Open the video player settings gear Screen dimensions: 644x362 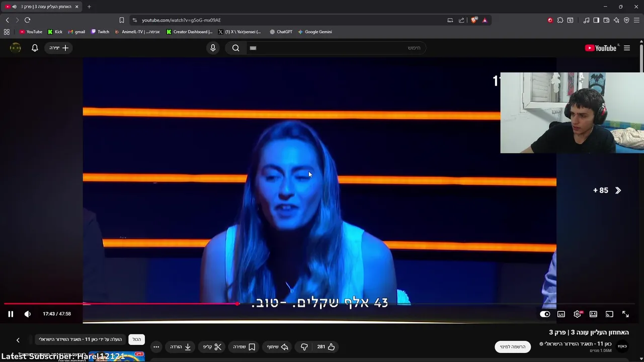click(x=577, y=314)
